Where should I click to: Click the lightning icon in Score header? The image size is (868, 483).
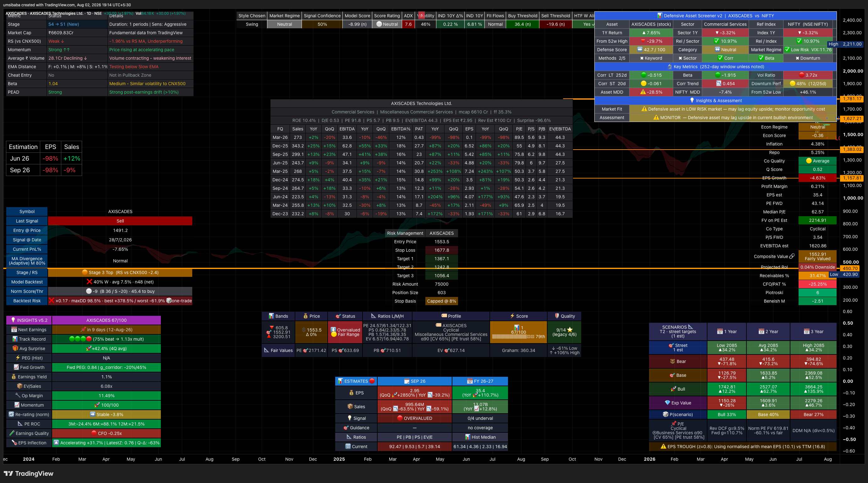512,316
